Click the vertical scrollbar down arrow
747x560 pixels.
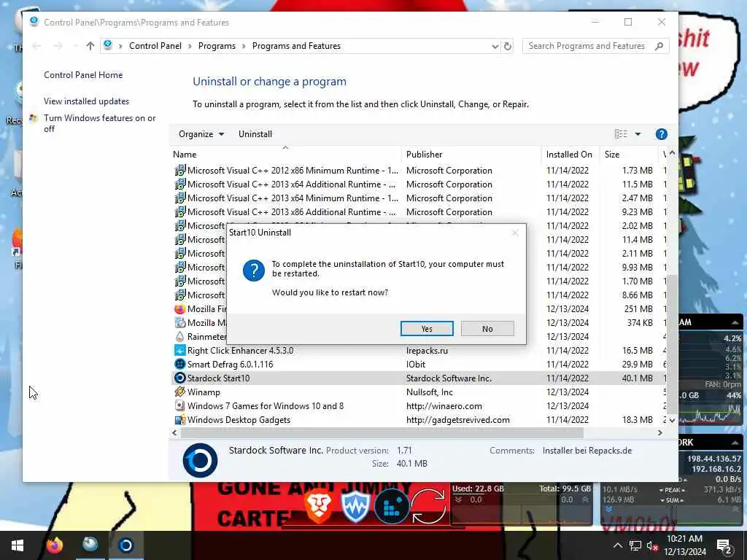(672, 420)
